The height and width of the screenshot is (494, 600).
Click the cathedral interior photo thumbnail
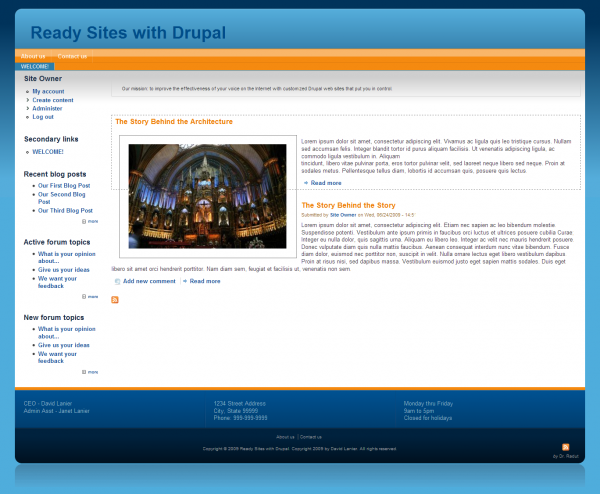(207, 195)
